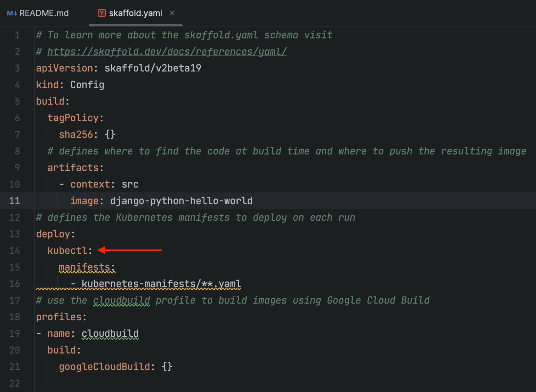Click line number 14 in the gutter

(x=14, y=251)
